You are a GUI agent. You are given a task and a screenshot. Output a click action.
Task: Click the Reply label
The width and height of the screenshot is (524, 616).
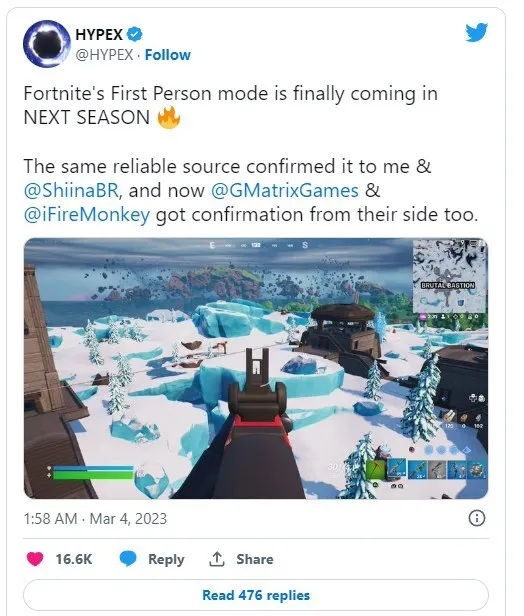pyautogui.click(x=166, y=559)
